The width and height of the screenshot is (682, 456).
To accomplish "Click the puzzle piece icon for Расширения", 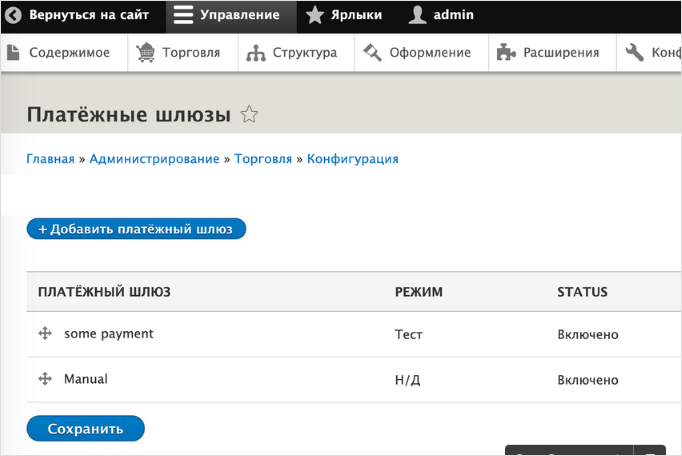I will [x=507, y=53].
